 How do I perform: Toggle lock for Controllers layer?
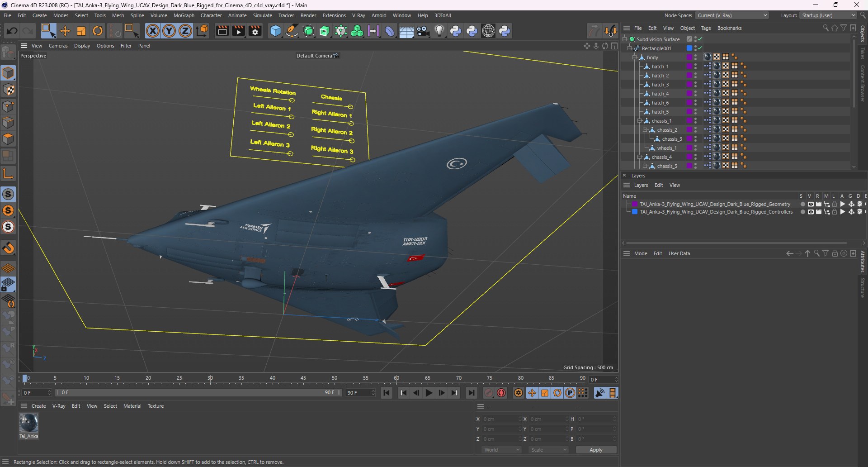(835, 212)
